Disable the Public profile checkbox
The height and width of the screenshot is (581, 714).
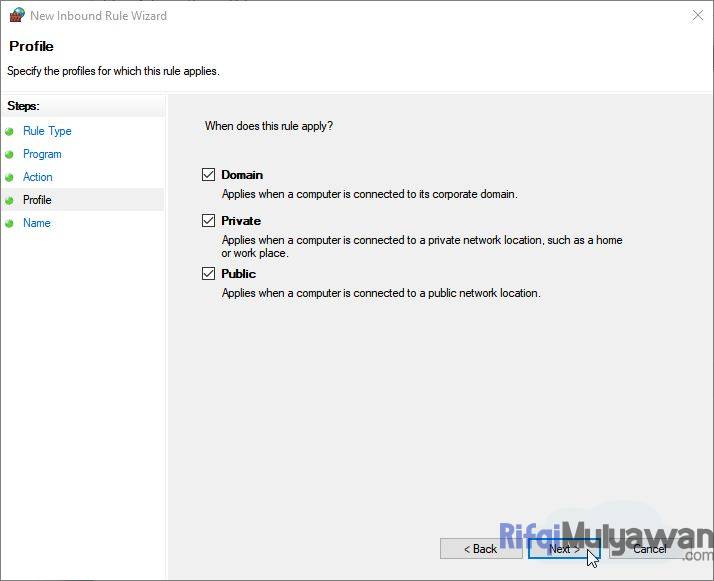(x=208, y=274)
